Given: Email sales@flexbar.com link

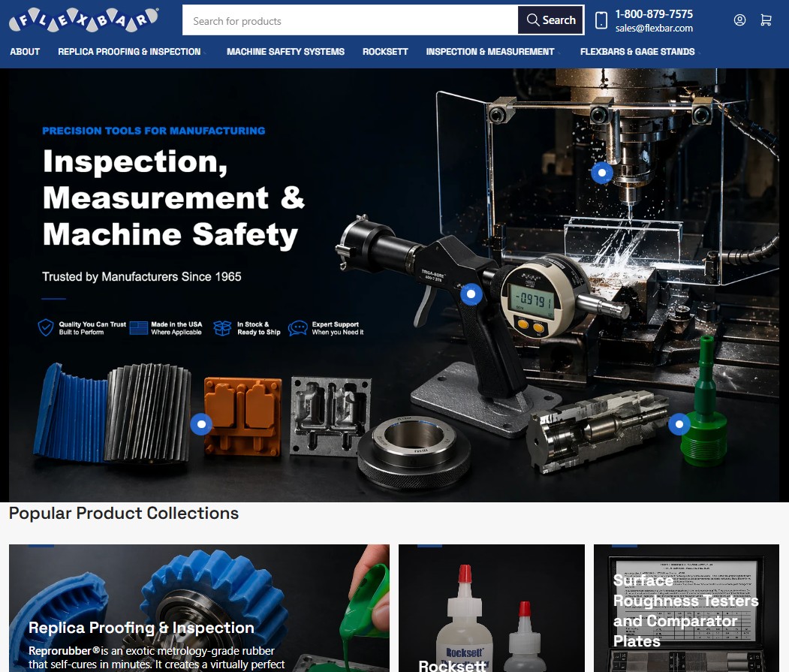Looking at the screenshot, I should point(654,29).
